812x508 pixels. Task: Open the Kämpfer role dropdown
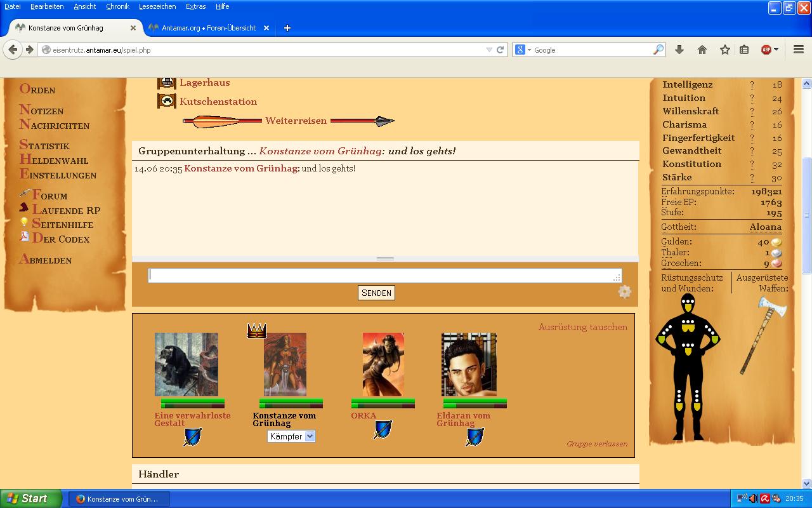click(x=291, y=436)
